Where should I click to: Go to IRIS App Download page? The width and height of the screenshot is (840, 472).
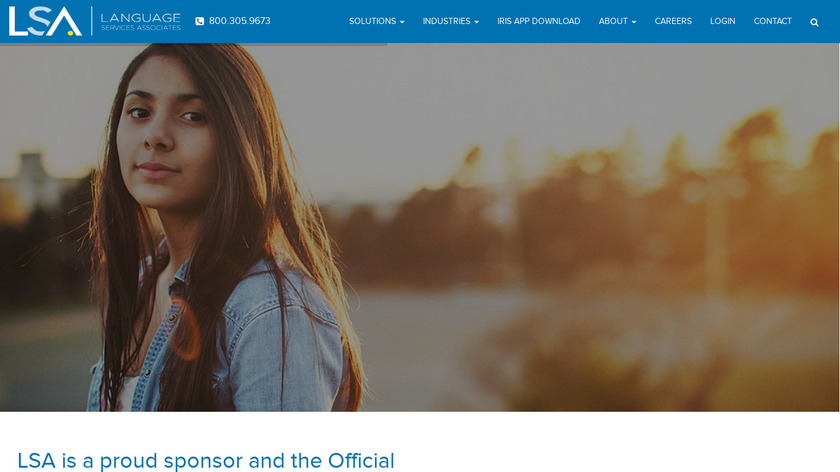(x=538, y=21)
